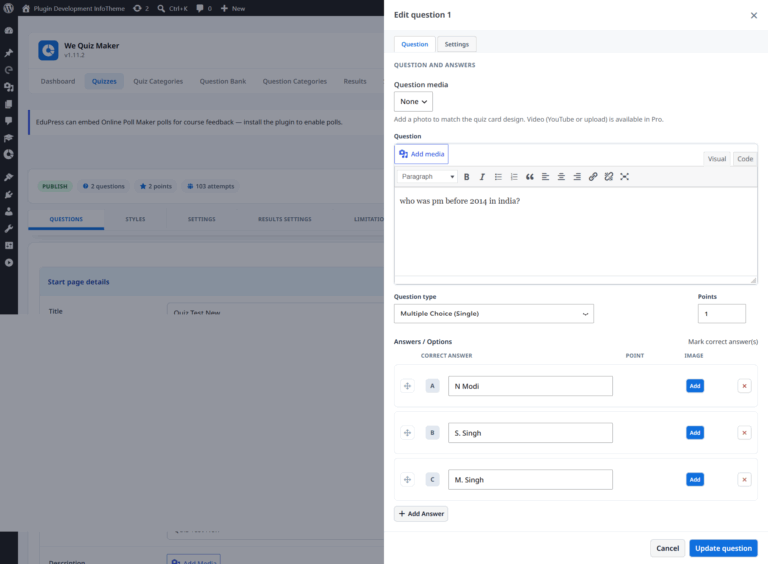The height and width of the screenshot is (564, 768).
Task: Switch editor to Code mode
Action: click(744, 159)
